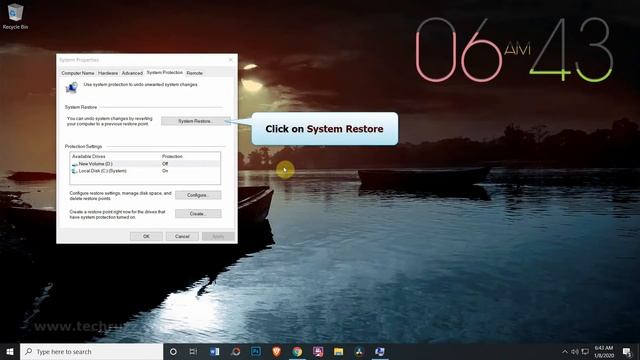Click the Type here to search box
The width and height of the screenshot is (640, 360).
91,351
